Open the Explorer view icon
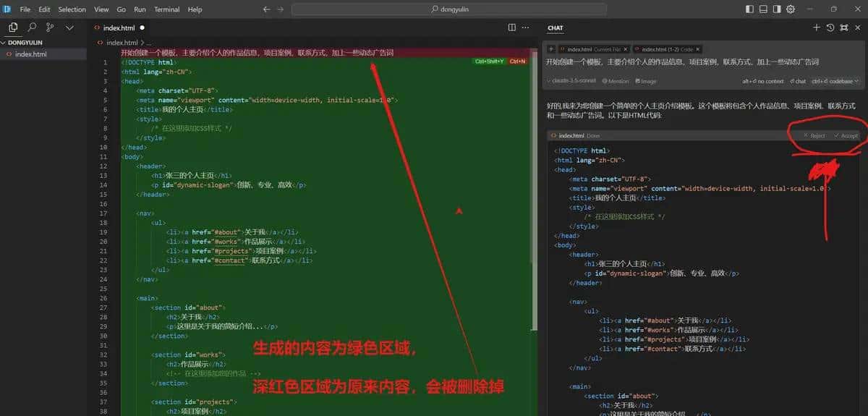The height and width of the screenshot is (416, 868). [x=13, y=27]
